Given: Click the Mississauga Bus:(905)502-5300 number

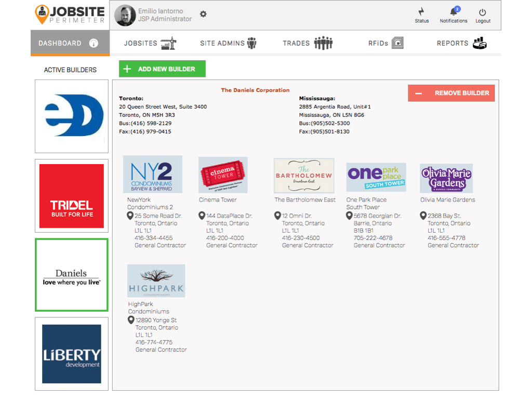Looking at the screenshot, I should point(324,124).
